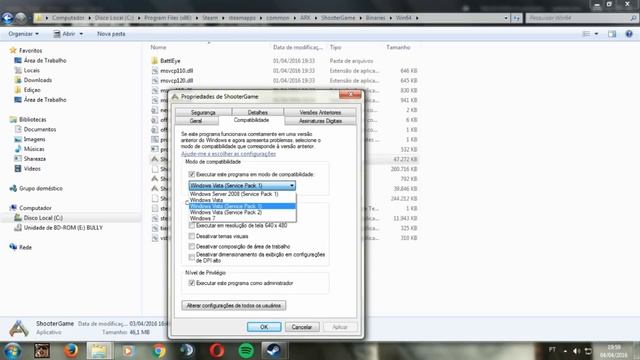Select Windows Vista (Service Pack 2)

(x=242, y=212)
